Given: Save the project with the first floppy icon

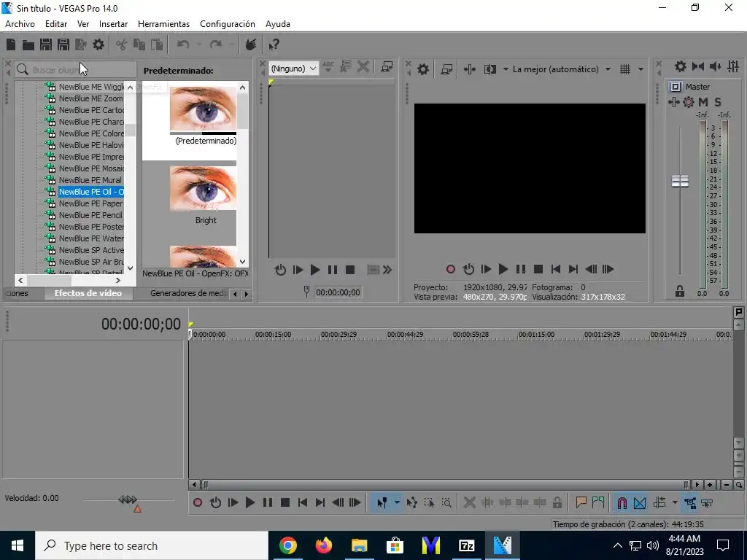Looking at the screenshot, I should 46,44.
